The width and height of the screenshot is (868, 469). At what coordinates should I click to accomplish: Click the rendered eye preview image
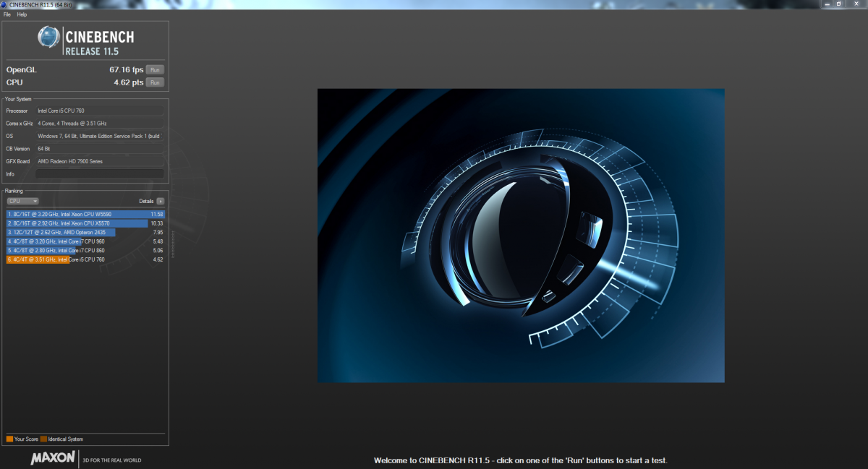[521, 236]
